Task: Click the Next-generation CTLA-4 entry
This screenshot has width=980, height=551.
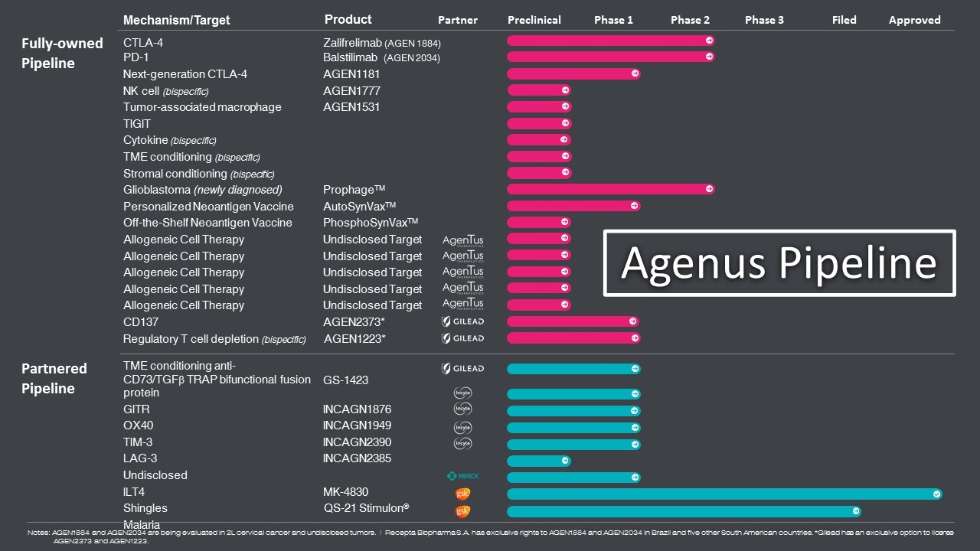Action: pyautogui.click(x=185, y=74)
